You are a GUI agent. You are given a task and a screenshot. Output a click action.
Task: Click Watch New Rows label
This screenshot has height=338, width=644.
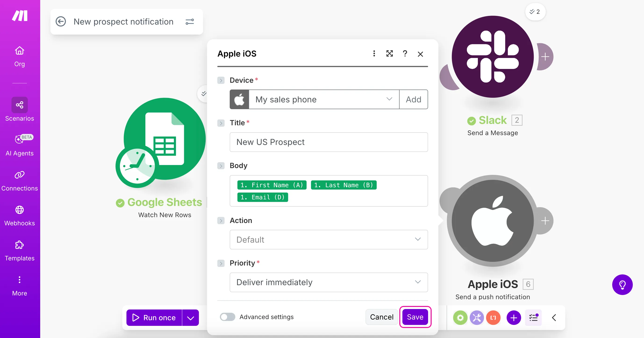pyautogui.click(x=165, y=215)
